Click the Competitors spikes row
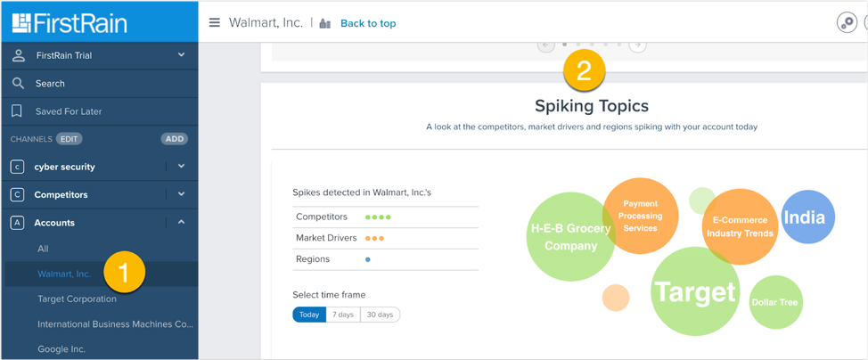Image resolution: width=868 pixels, height=360 pixels. pyautogui.click(x=385, y=217)
